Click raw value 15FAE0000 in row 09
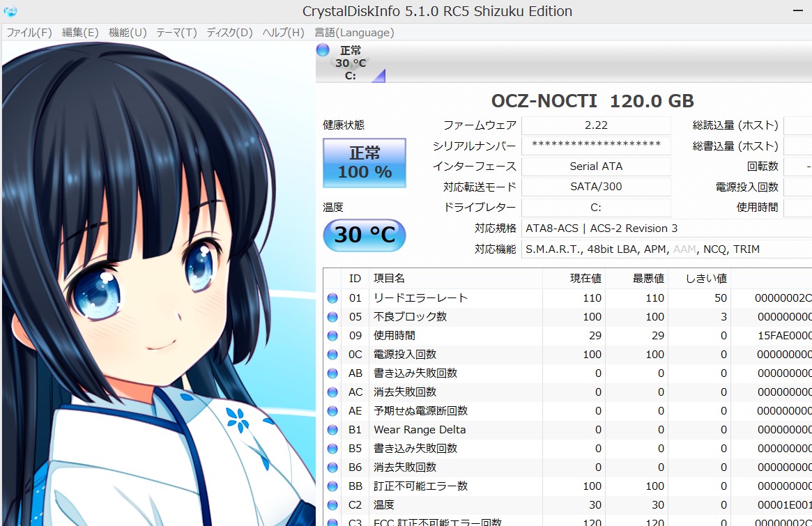812x526 pixels. tap(785, 336)
